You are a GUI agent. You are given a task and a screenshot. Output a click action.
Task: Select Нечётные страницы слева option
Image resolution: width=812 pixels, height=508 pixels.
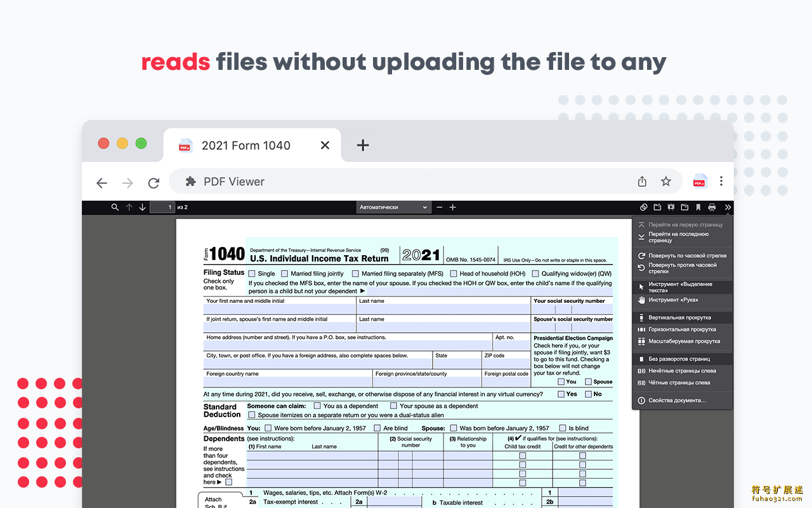(682, 371)
